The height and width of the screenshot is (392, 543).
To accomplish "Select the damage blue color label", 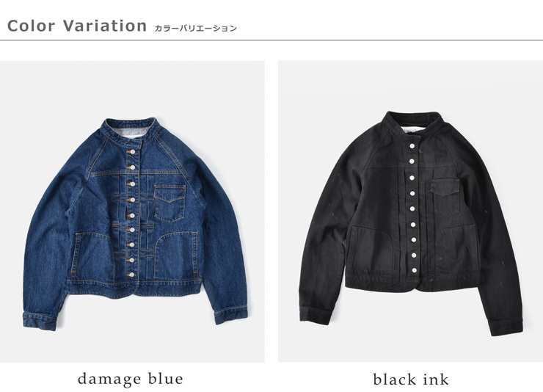I will click(x=131, y=379).
